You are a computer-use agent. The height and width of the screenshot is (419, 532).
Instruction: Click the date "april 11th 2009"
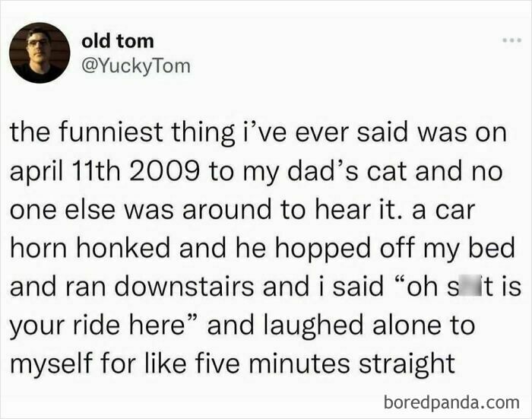point(104,171)
